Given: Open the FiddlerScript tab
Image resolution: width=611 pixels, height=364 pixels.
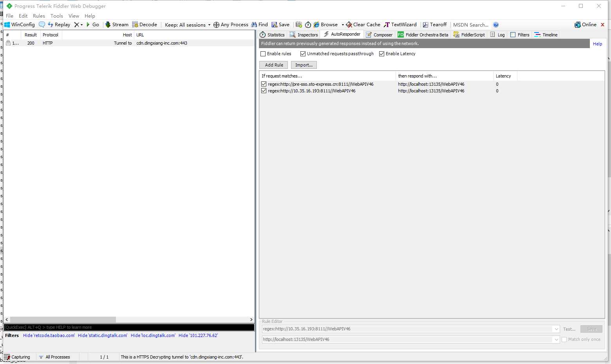Looking at the screenshot, I should (469, 35).
